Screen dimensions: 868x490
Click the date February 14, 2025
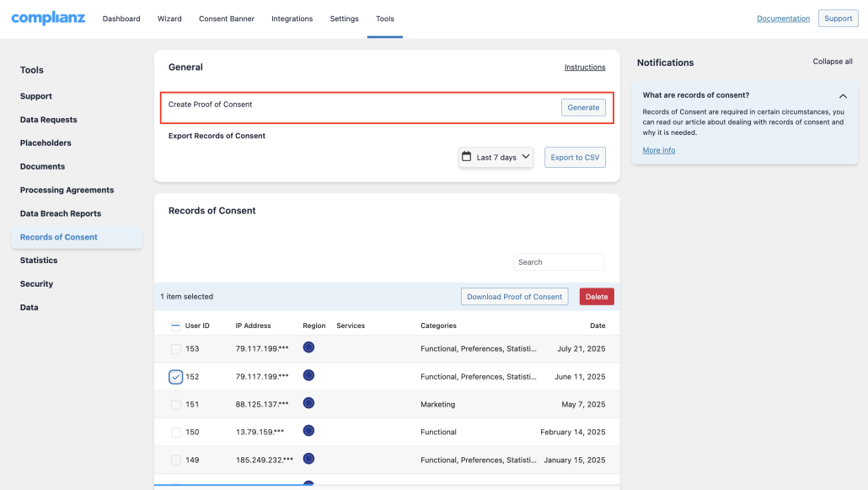pos(573,433)
